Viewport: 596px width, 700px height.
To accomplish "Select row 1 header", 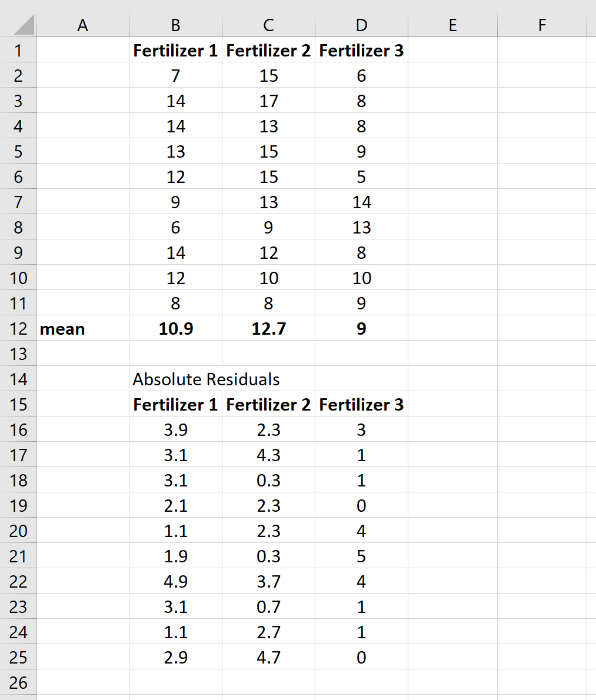I will point(18,50).
